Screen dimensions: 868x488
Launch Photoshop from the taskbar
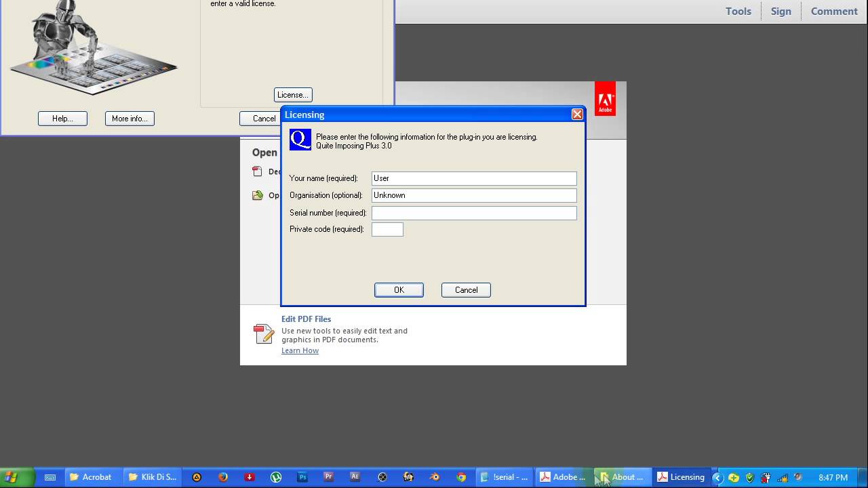pos(302,477)
